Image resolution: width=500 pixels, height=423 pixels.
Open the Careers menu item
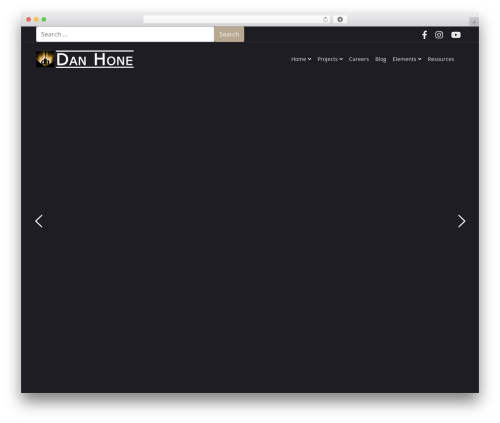point(359,59)
